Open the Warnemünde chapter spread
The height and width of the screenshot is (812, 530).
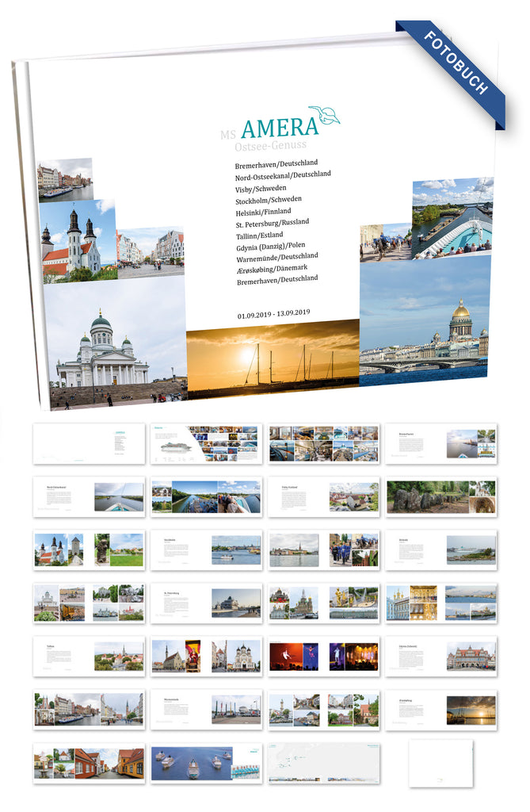(206, 710)
